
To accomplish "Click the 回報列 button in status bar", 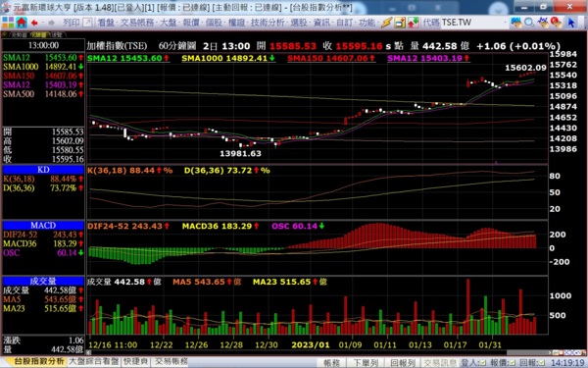I will pyautogui.click(x=403, y=363).
